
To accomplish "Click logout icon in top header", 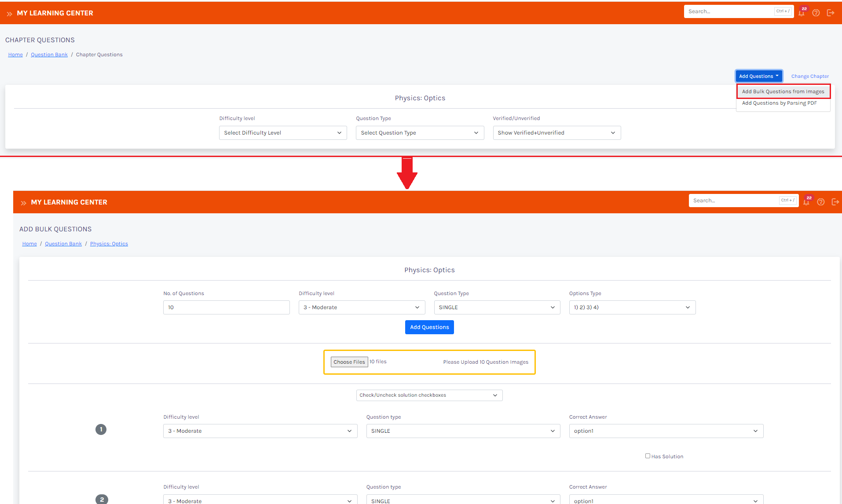I will tap(831, 13).
